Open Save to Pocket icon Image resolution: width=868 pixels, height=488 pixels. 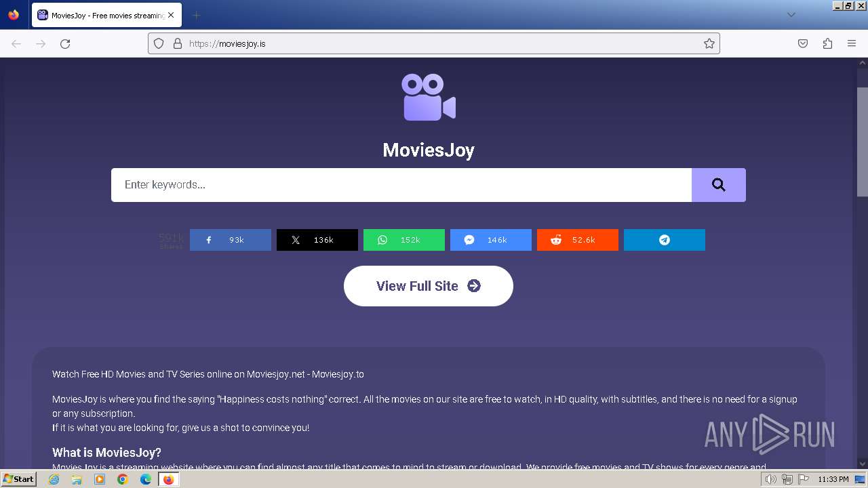coord(803,43)
